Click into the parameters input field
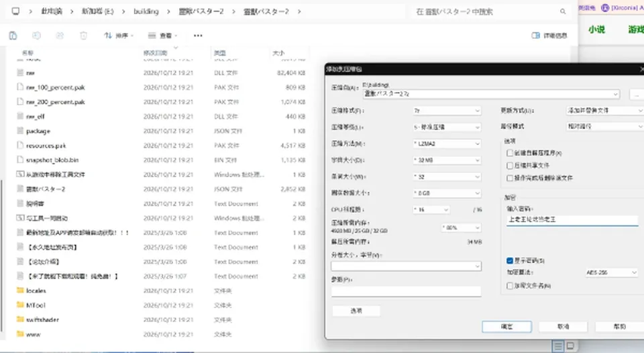Image resolution: width=644 pixels, height=353 pixels. (407, 291)
